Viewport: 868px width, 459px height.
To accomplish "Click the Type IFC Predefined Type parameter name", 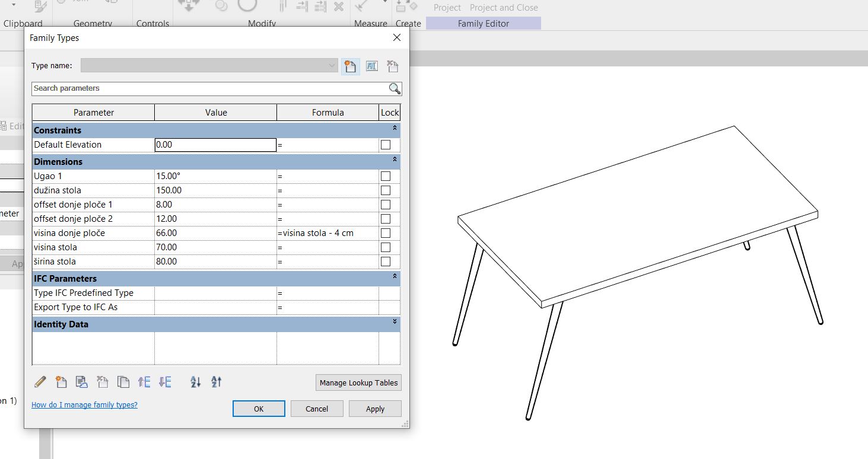I will [x=84, y=293].
